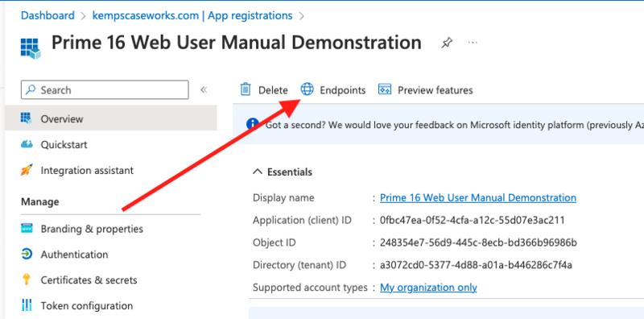644x319 pixels.
Task: Pin this app registration with the pin icon
Action: (447, 43)
